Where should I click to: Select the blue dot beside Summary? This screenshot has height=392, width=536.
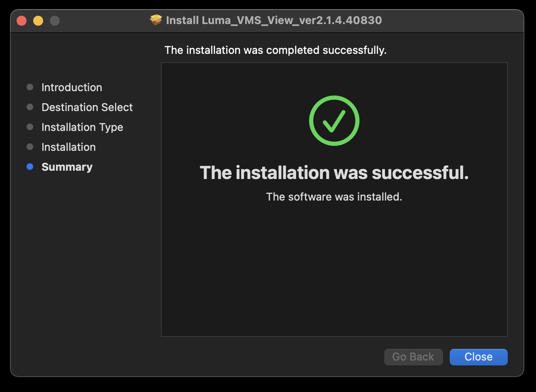pos(29,167)
